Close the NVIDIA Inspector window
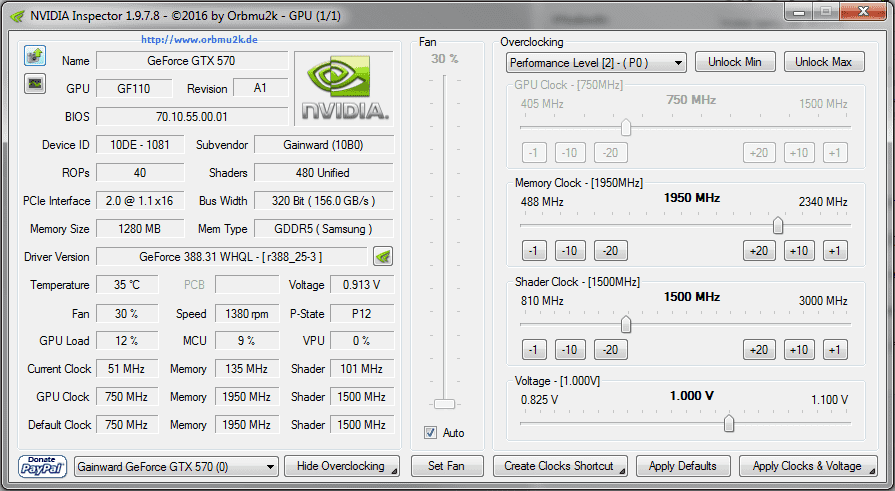 tap(863, 11)
